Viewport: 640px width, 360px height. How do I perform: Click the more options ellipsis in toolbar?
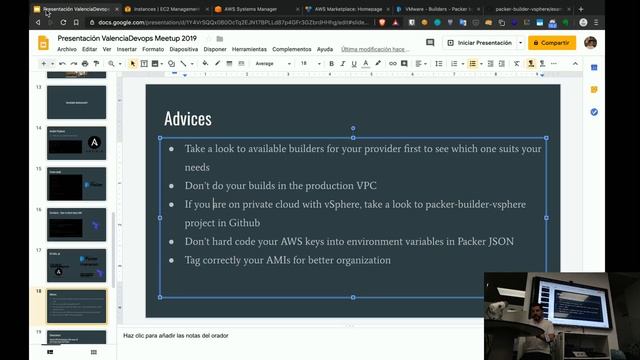(553, 64)
